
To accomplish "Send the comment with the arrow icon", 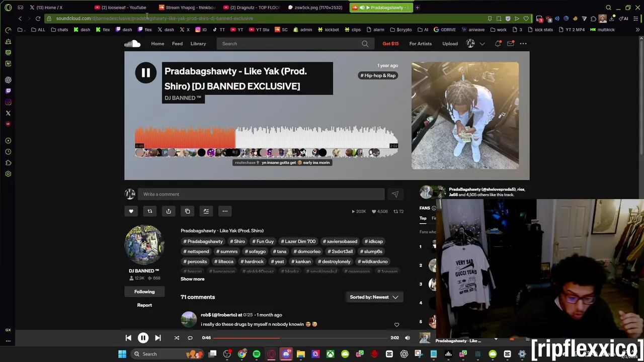I will click(x=395, y=194).
